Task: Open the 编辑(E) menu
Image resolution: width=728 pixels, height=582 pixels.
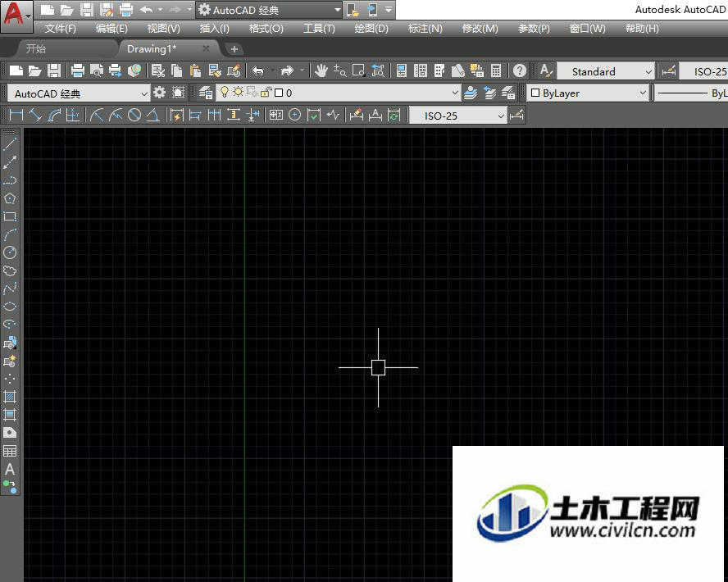Action: 111,29
